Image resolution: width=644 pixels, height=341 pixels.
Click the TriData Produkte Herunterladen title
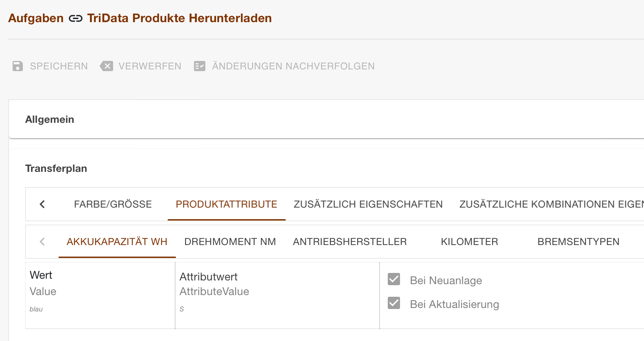[179, 18]
